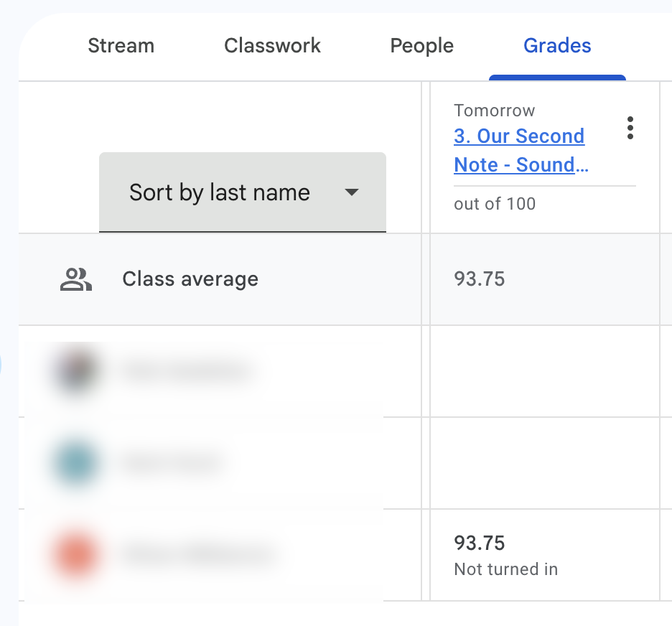The width and height of the screenshot is (672, 626).
Task: Click the sort dropdown arrow
Action: click(351, 192)
